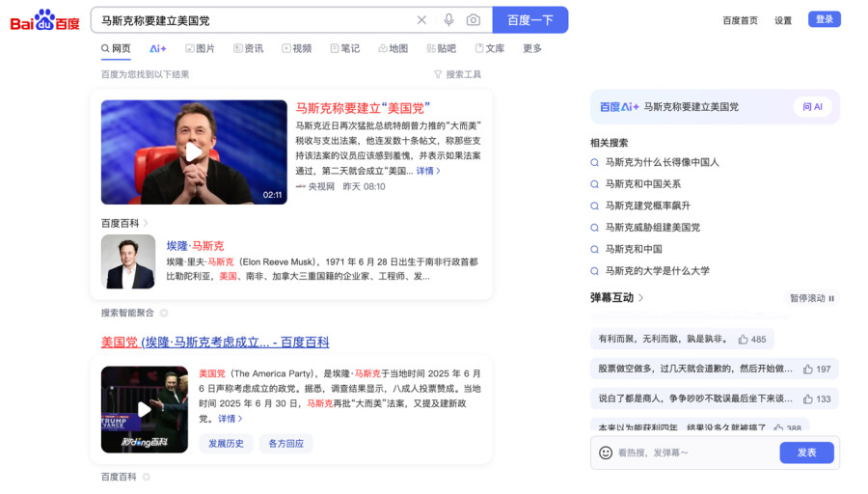
Task: Like the comment with 197 likes
Action: point(807,369)
